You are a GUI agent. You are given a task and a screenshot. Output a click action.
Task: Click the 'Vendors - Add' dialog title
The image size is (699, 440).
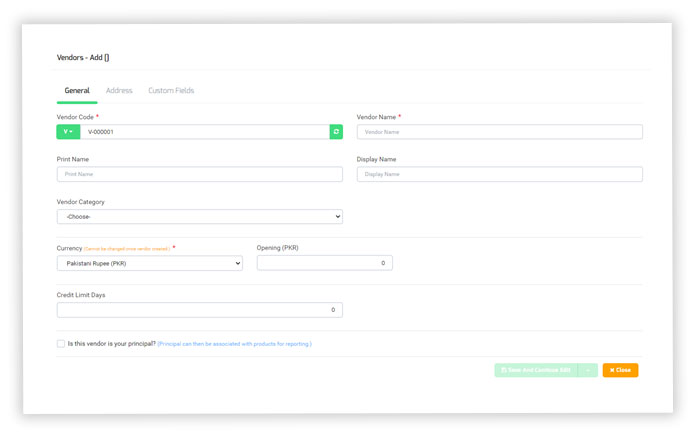pos(83,58)
